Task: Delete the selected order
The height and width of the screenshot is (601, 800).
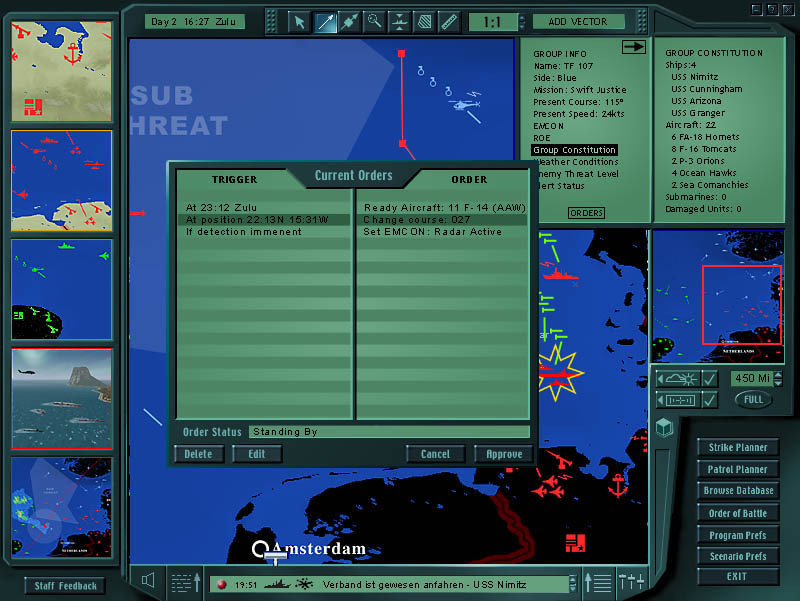Action: point(198,454)
